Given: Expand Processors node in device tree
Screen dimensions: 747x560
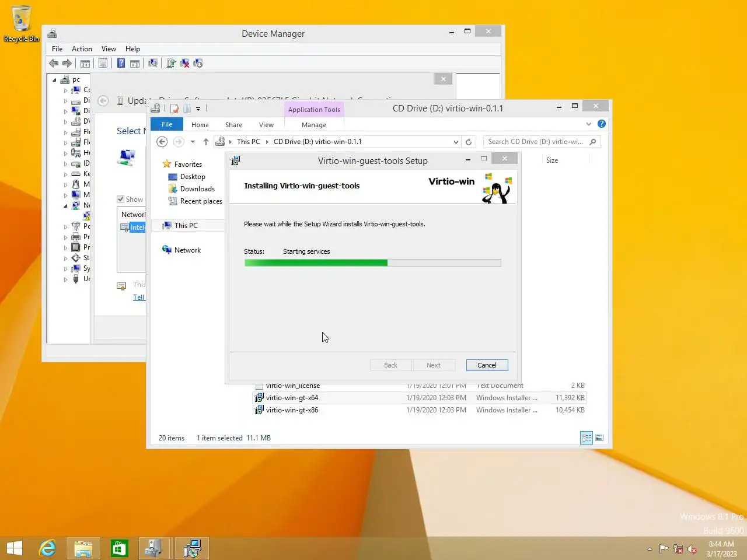Looking at the screenshot, I should point(65,248).
